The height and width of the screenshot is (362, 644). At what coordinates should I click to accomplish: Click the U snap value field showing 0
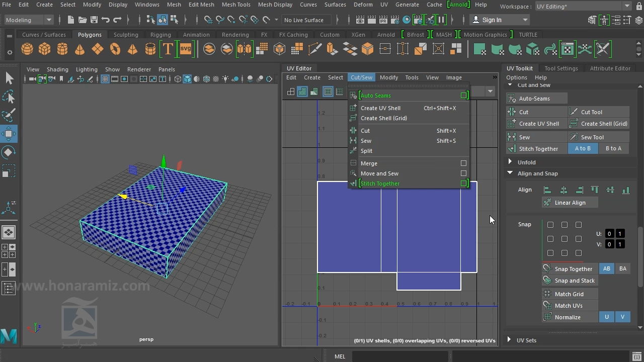pyautogui.click(x=609, y=234)
